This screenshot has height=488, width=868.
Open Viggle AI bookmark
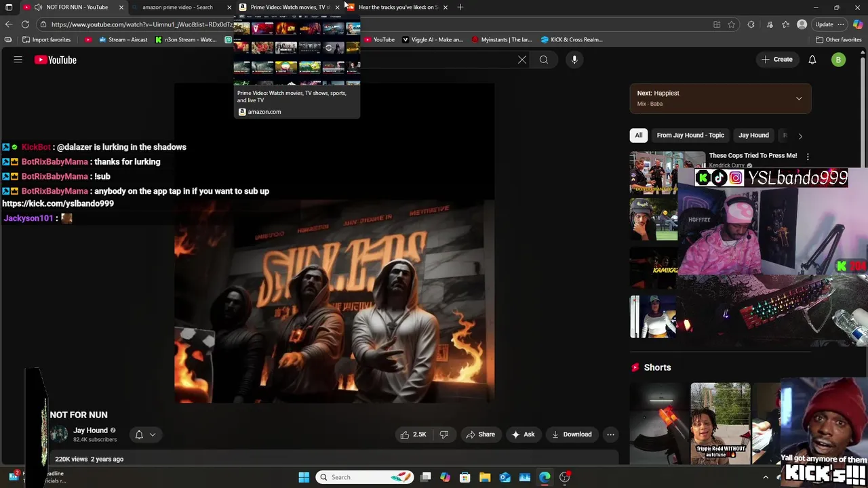coord(432,39)
